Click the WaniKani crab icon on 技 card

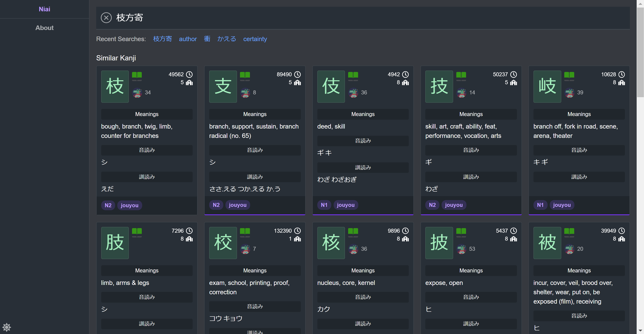click(461, 93)
